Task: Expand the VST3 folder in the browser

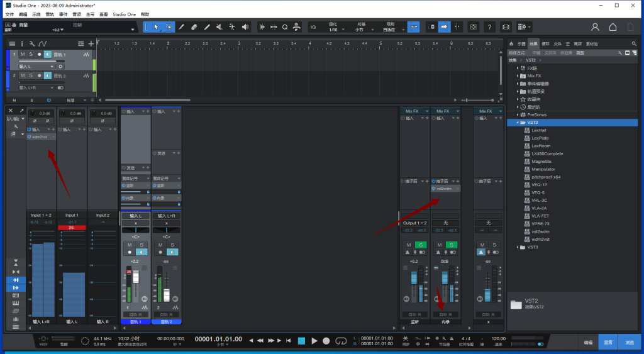Action: tap(518, 247)
